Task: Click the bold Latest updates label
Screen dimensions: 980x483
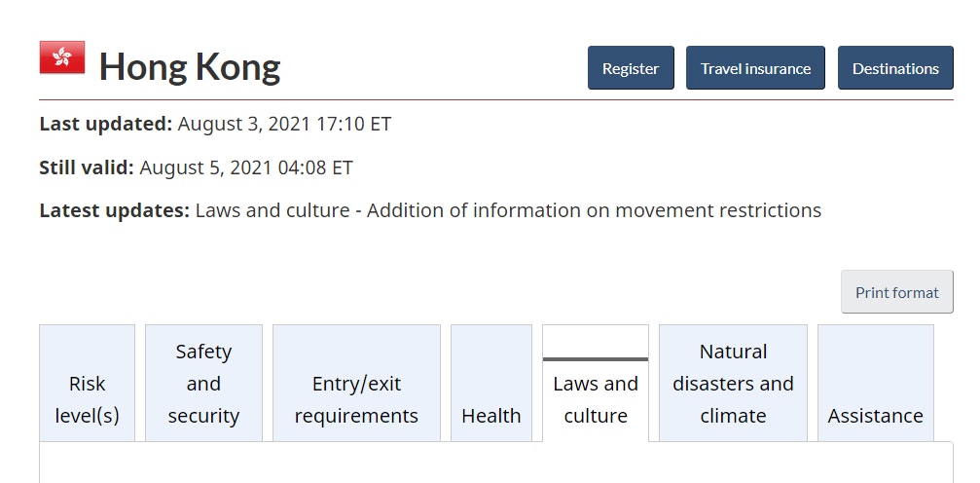Action: pyautogui.click(x=115, y=210)
